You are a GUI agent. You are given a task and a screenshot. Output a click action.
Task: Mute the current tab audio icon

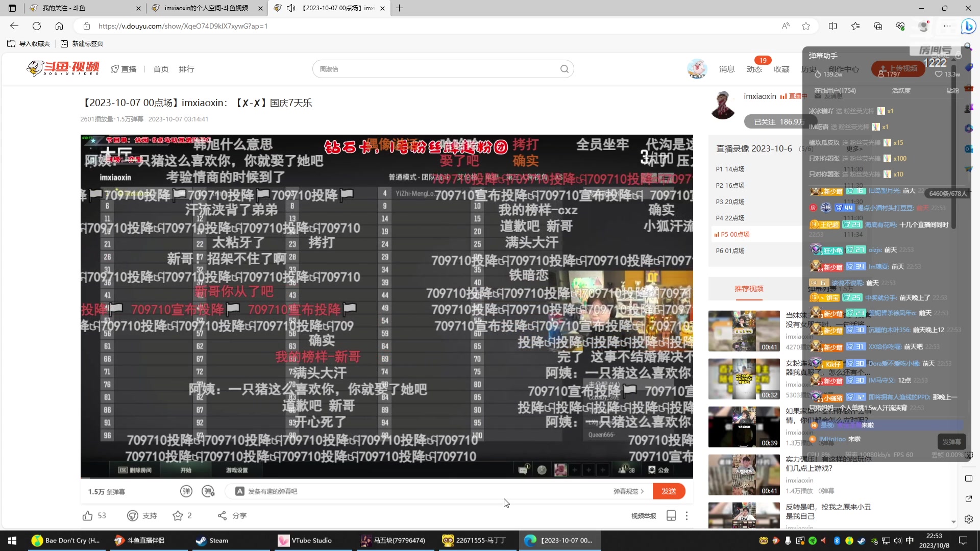pyautogui.click(x=291, y=8)
